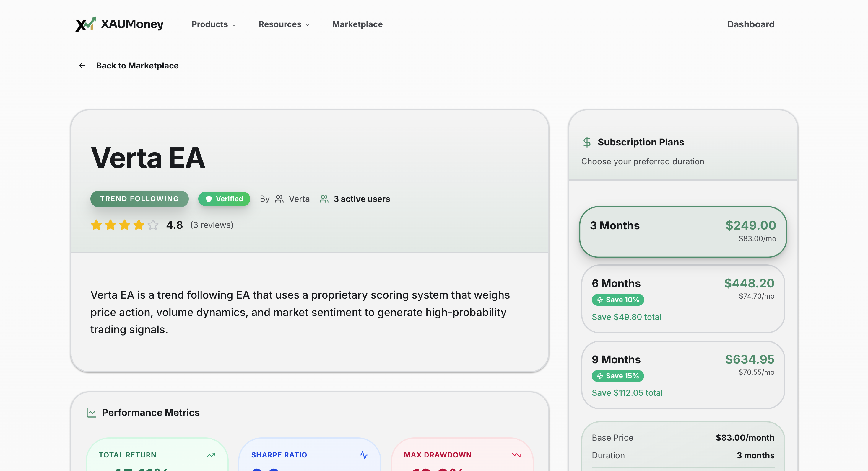
Task: Click the back arrow icon
Action: click(82, 65)
